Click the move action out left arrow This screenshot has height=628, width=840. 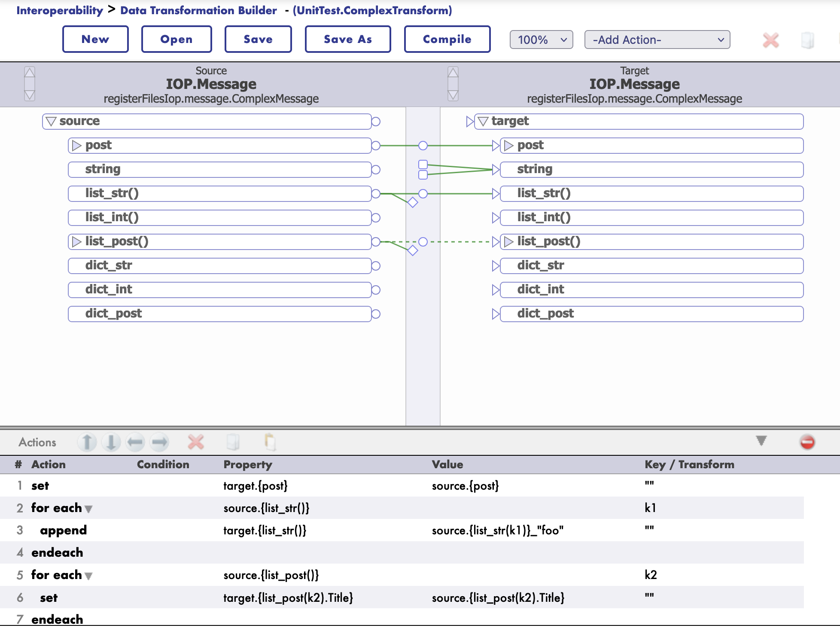135,442
